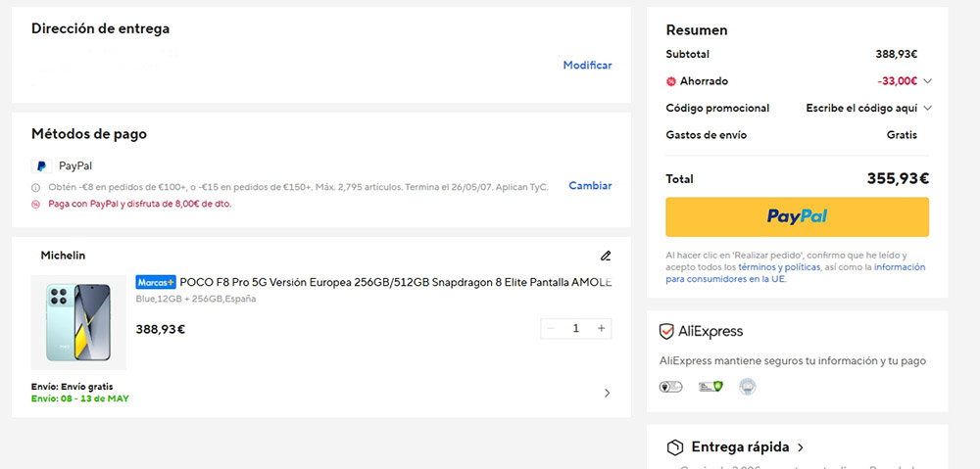Click the red Ahorrado discount icon
The width and height of the screenshot is (980, 469).
coord(671,81)
